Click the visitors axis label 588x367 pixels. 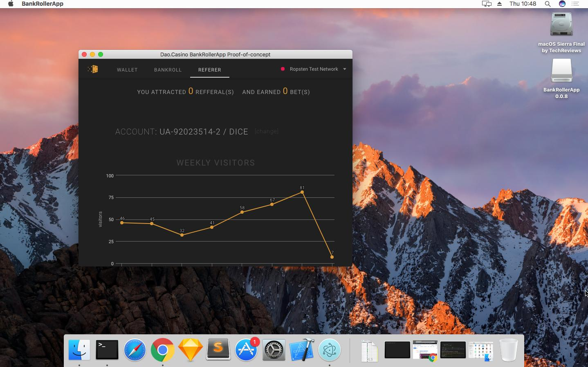tap(100, 219)
